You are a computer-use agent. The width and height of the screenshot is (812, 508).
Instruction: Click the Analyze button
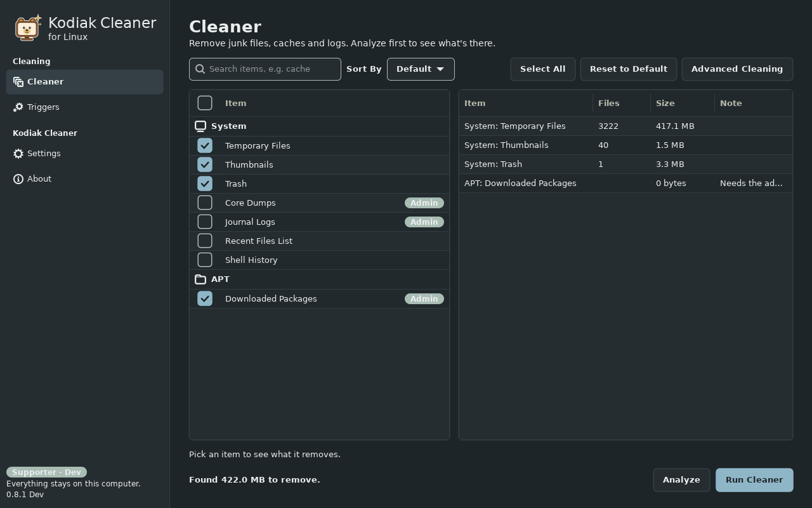tap(681, 480)
